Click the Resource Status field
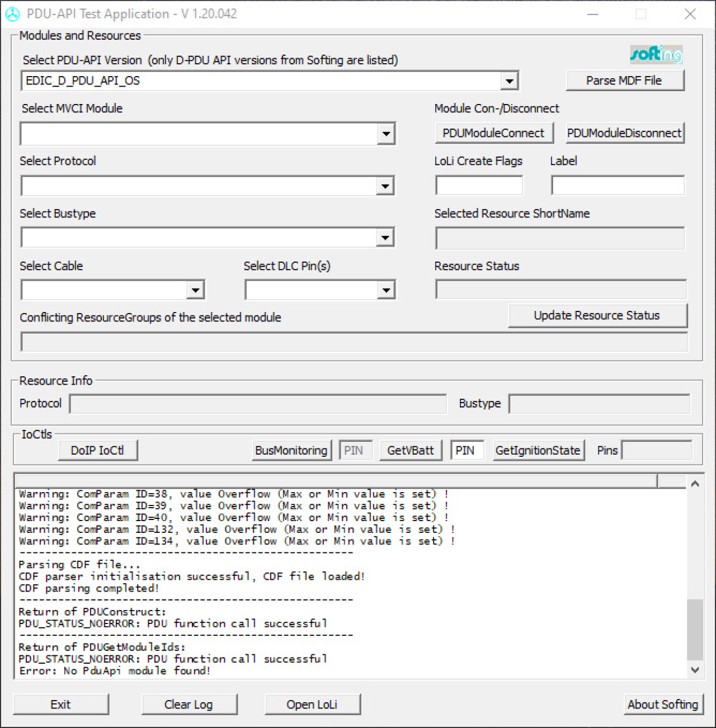The height and width of the screenshot is (728, 716). click(561, 290)
